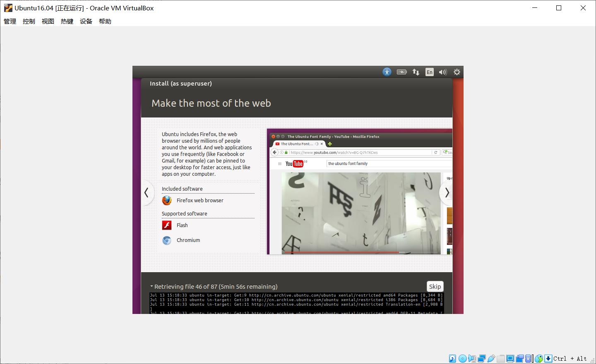Click the Flash icon
596x364 pixels.
[x=167, y=225]
